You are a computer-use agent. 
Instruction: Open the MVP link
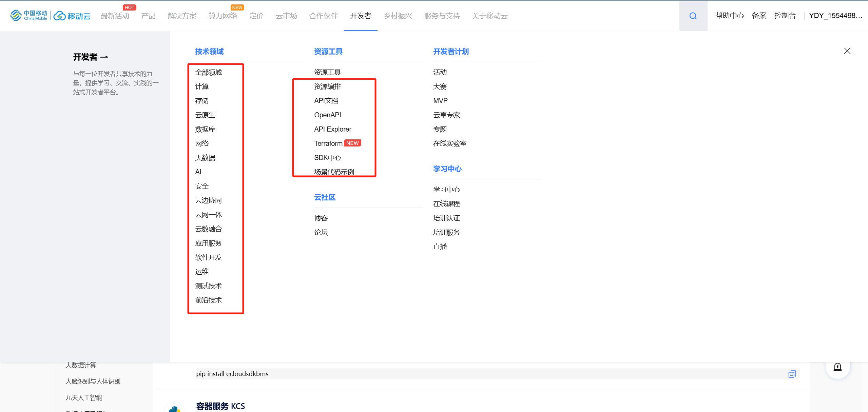(x=440, y=101)
